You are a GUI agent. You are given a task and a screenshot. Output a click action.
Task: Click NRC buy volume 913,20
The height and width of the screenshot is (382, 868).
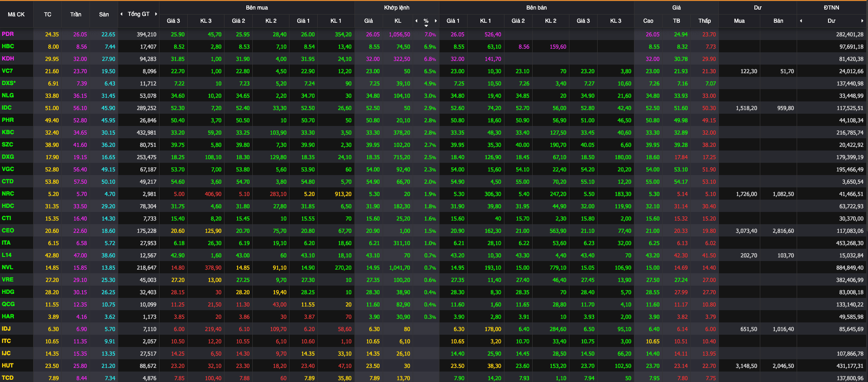point(343,194)
